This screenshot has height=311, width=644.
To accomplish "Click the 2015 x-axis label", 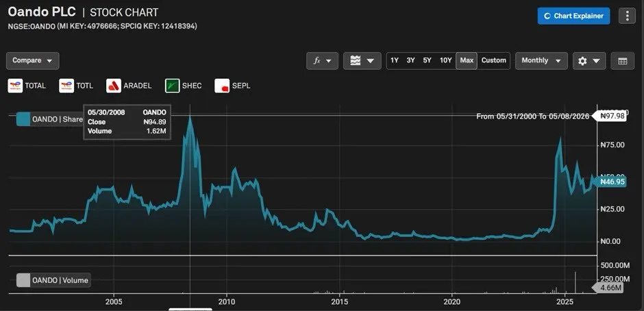I will pyautogui.click(x=339, y=301).
